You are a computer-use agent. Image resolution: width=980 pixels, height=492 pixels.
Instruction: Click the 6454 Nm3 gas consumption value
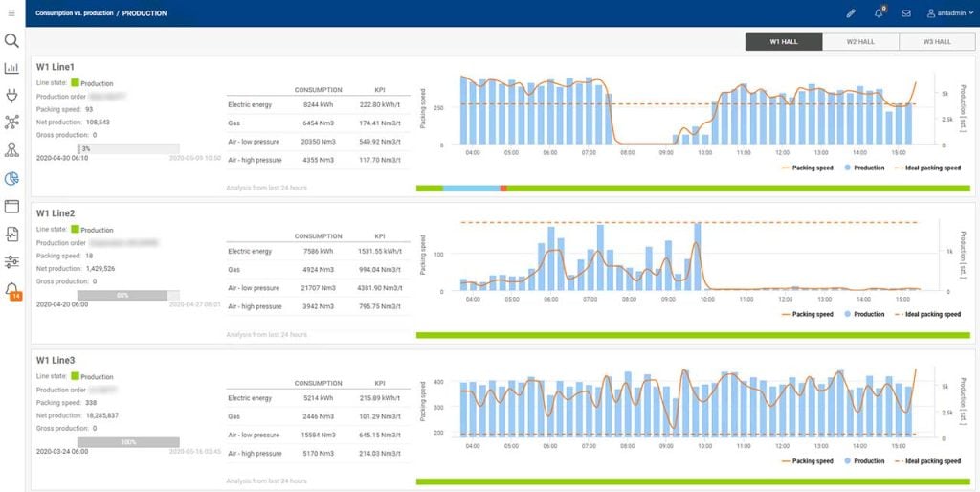(319, 123)
